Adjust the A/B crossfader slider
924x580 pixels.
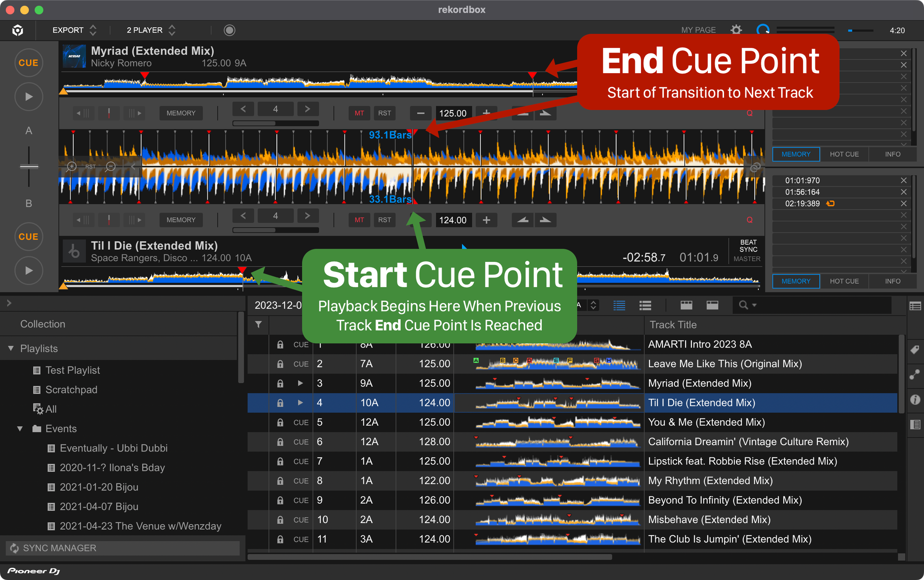[29, 167]
